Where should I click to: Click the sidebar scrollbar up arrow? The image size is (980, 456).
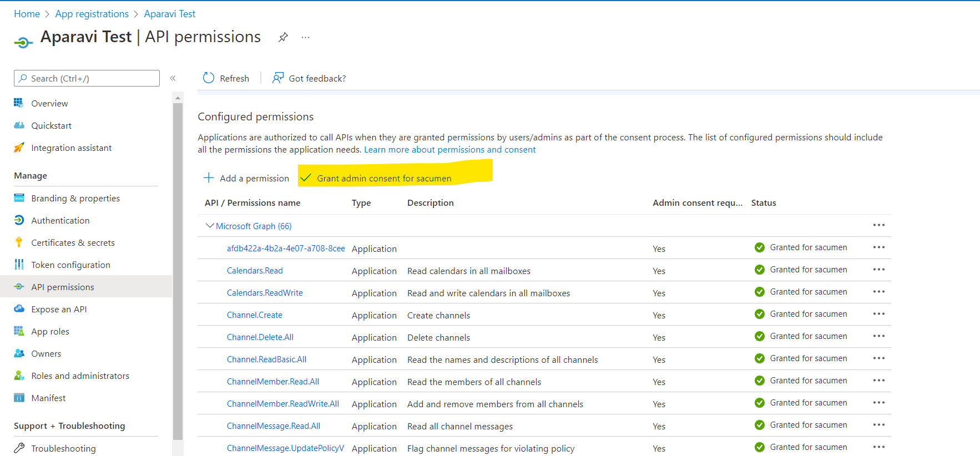[178, 98]
